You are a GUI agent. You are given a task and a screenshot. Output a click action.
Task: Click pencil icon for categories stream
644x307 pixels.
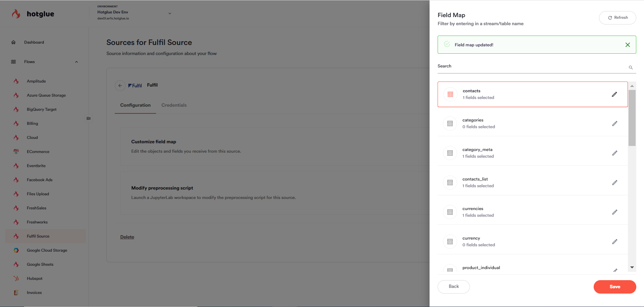click(x=614, y=124)
